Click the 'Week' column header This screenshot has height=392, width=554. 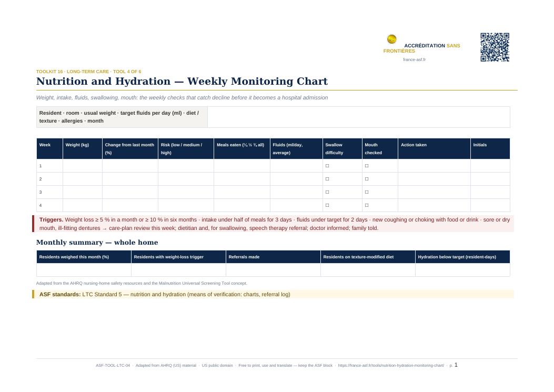pyautogui.click(x=49, y=148)
